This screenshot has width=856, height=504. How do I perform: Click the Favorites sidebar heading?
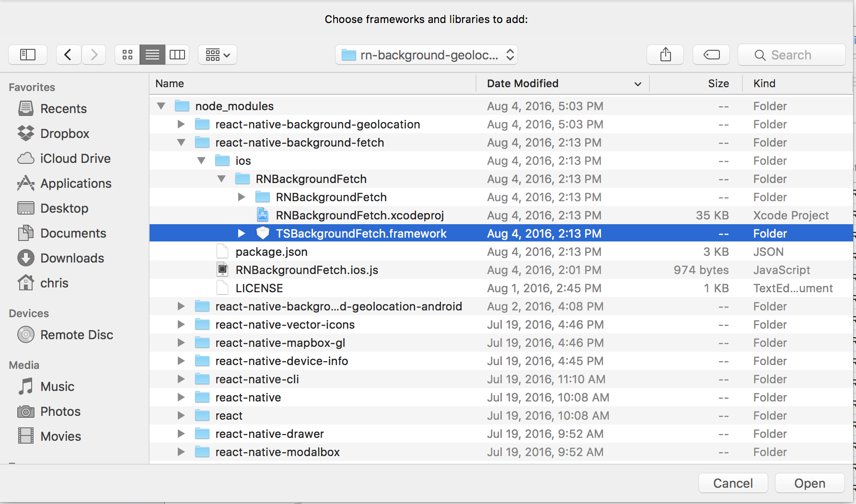tap(32, 87)
